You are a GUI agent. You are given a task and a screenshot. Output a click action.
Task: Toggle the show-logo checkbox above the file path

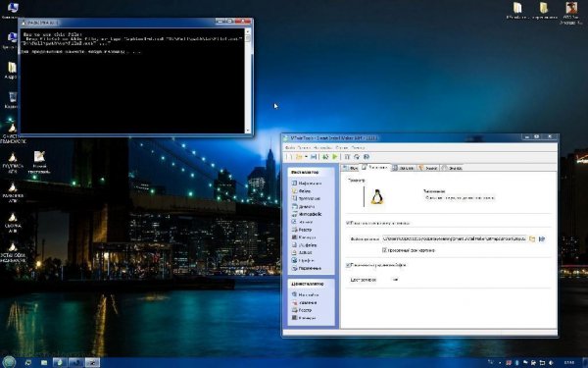pyautogui.click(x=348, y=223)
